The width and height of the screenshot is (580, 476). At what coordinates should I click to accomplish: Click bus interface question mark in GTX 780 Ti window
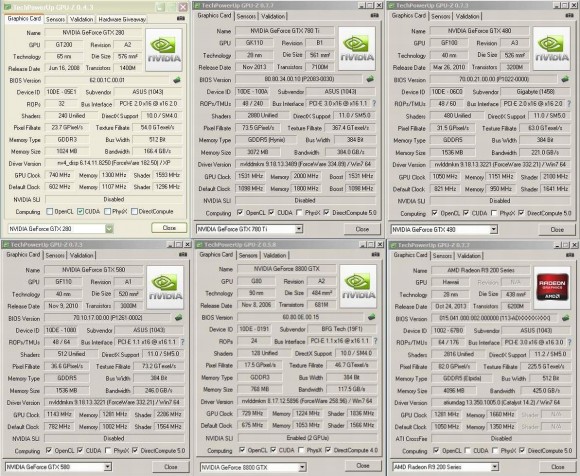374,104
